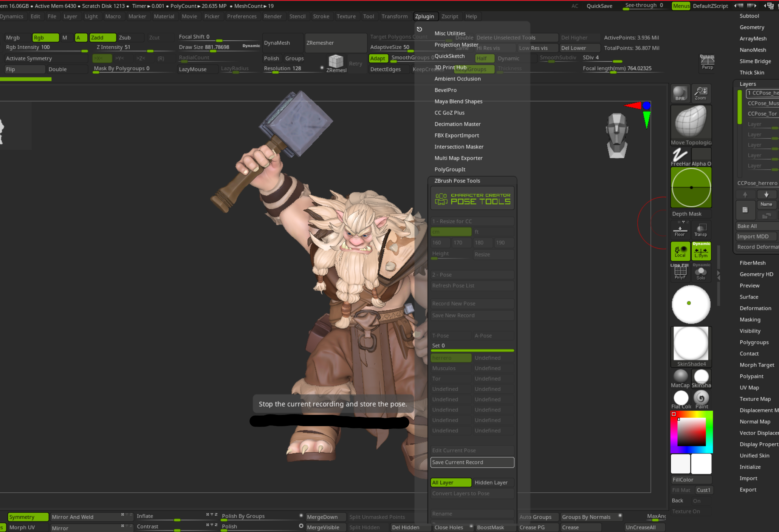Viewport: 779px width, 532px height.
Task: Open the Zscript menu
Action: [449, 16]
